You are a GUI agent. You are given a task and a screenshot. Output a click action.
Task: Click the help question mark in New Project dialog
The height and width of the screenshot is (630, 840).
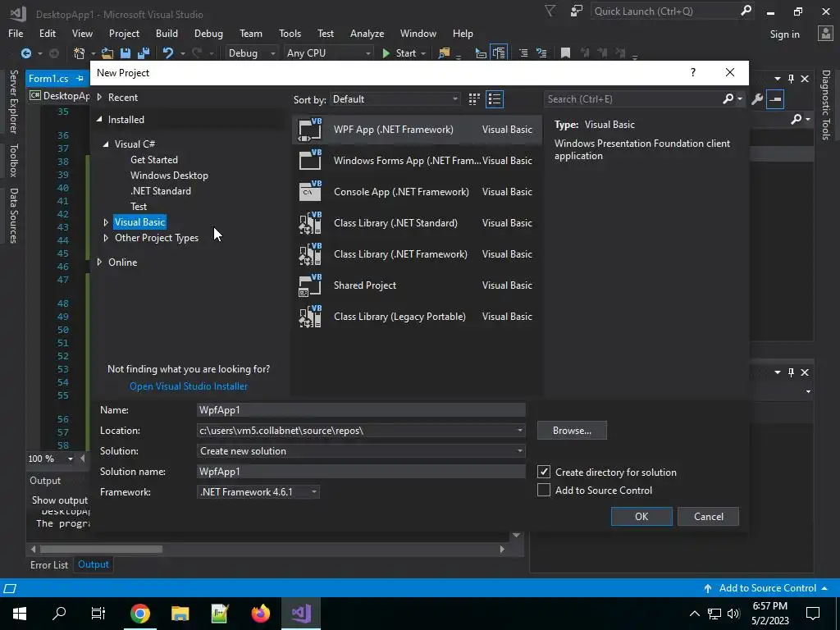coord(693,72)
